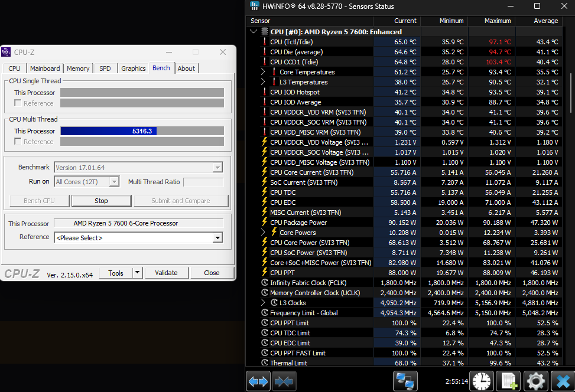Screen dimensions: 575x392
Task: Open HWiNFO settings via the gear icon
Action: point(535,381)
